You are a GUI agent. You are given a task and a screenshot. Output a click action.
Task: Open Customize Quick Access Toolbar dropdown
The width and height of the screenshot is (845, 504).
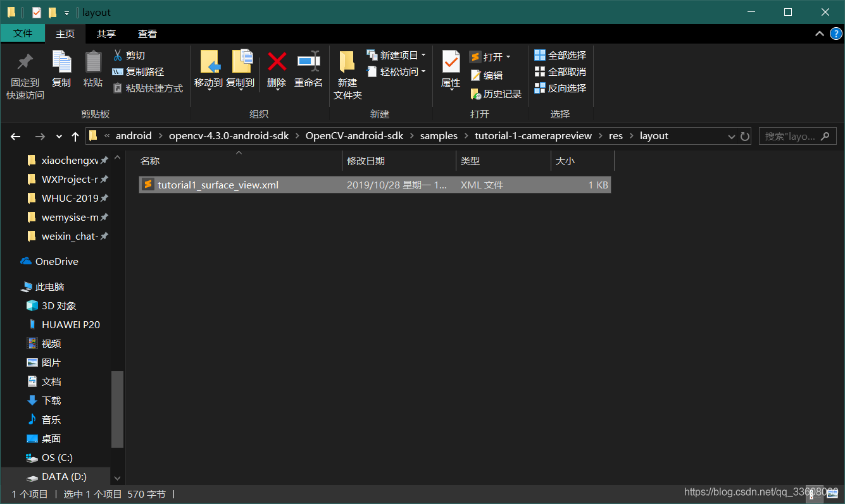pos(66,13)
